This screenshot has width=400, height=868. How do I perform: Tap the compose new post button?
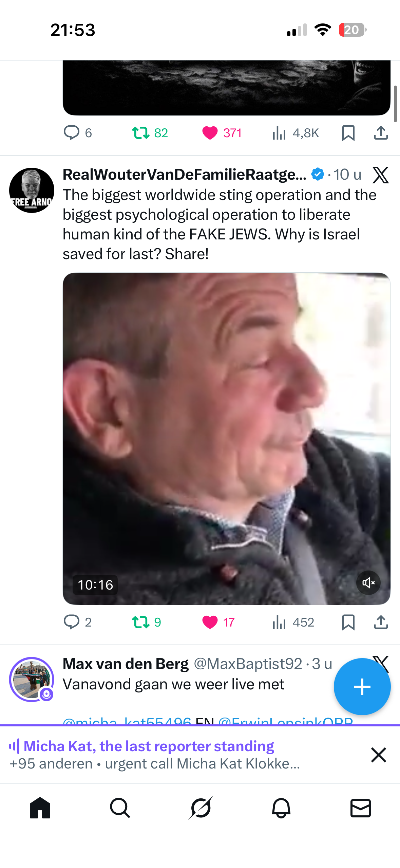click(x=362, y=687)
